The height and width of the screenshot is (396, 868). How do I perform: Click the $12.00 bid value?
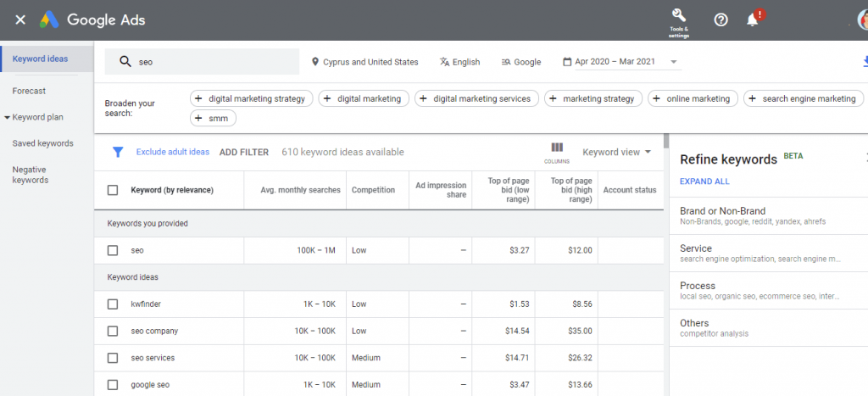pos(580,250)
